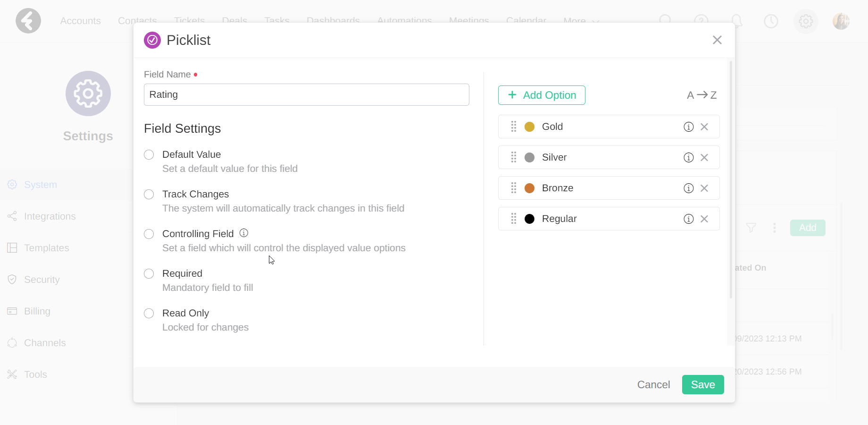Viewport: 868px width, 425px height.
Task: Click the Gold option label
Action: pyautogui.click(x=552, y=127)
